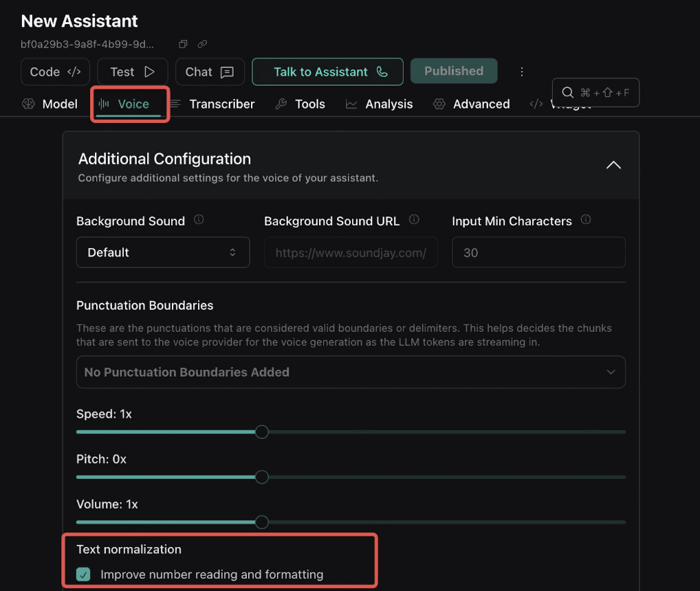Open the Background Sound Default dropdown
The height and width of the screenshot is (591, 700).
click(x=162, y=252)
